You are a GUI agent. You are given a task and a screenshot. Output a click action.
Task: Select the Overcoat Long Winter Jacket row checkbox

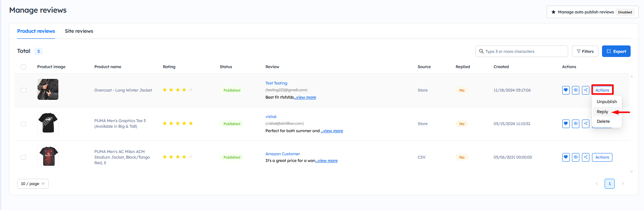[23, 90]
